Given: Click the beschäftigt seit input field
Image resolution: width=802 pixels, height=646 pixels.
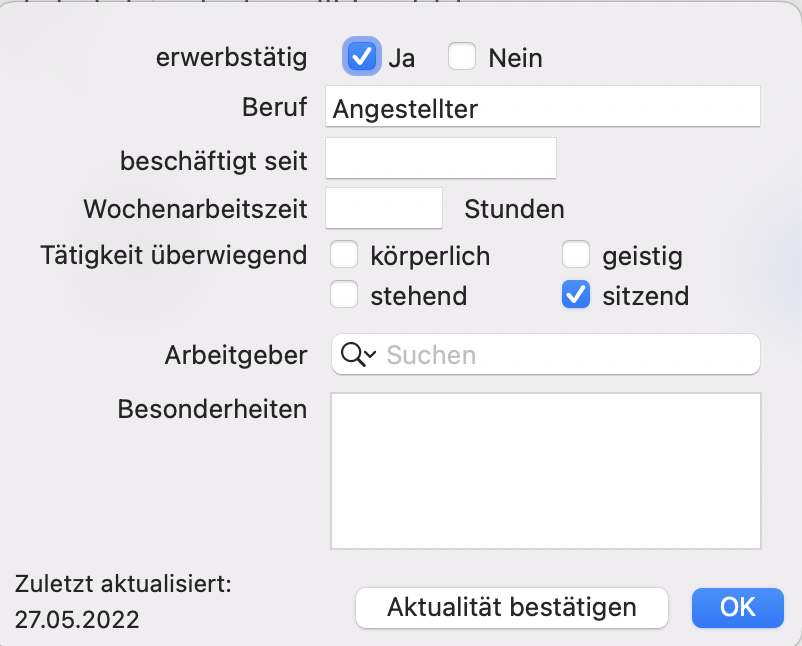Looking at the screenshot, I should 441,158.
